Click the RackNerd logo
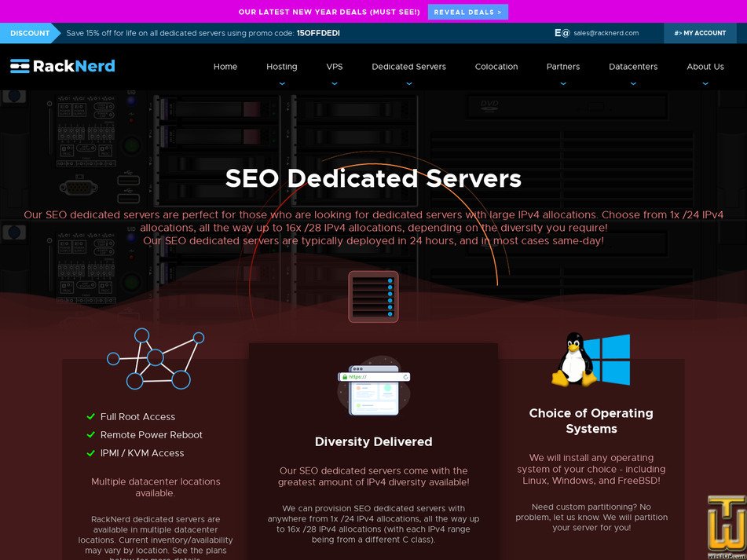Screen dimensions: 747x560 click(x=62, y=66)
